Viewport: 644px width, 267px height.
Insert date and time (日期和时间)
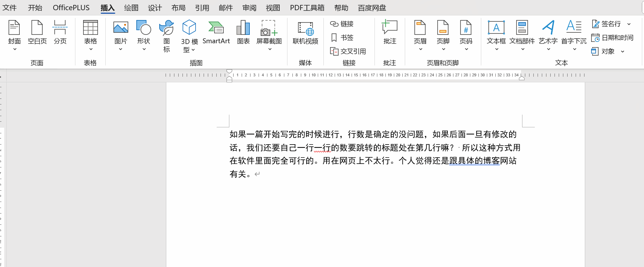[x=612, y=38]
